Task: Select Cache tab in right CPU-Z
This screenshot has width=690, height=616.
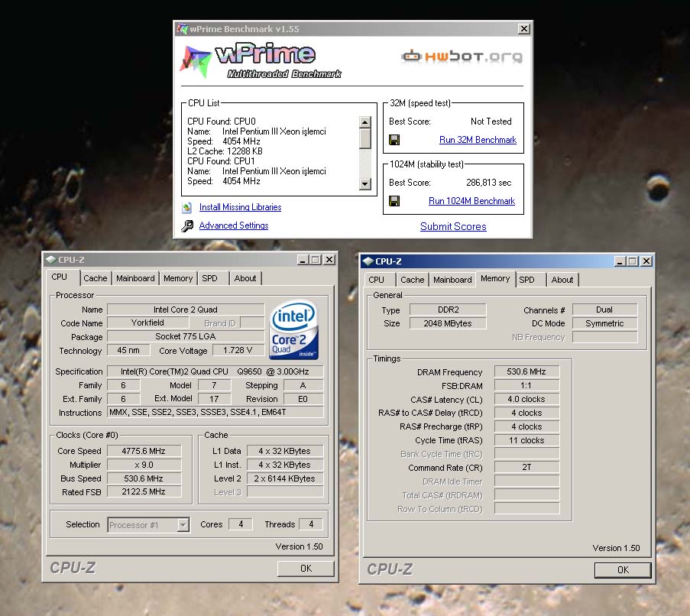Action: pos(413,280)
